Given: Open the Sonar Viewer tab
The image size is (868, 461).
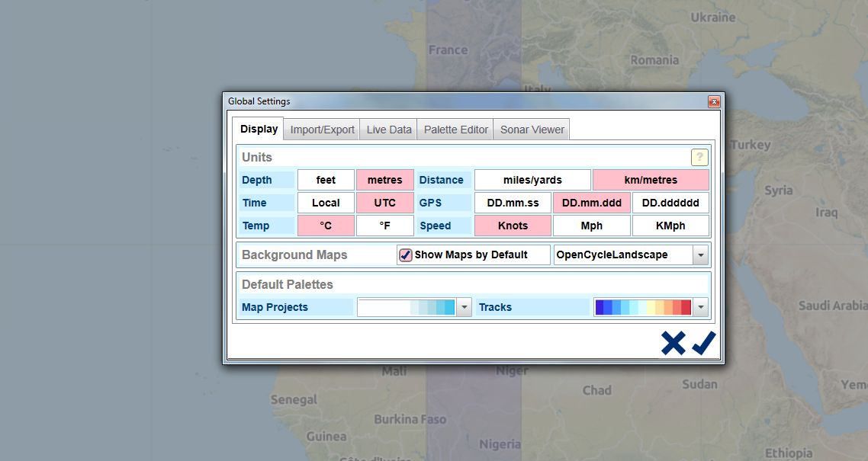Looking at the screenshot, I should pos(532,130).
